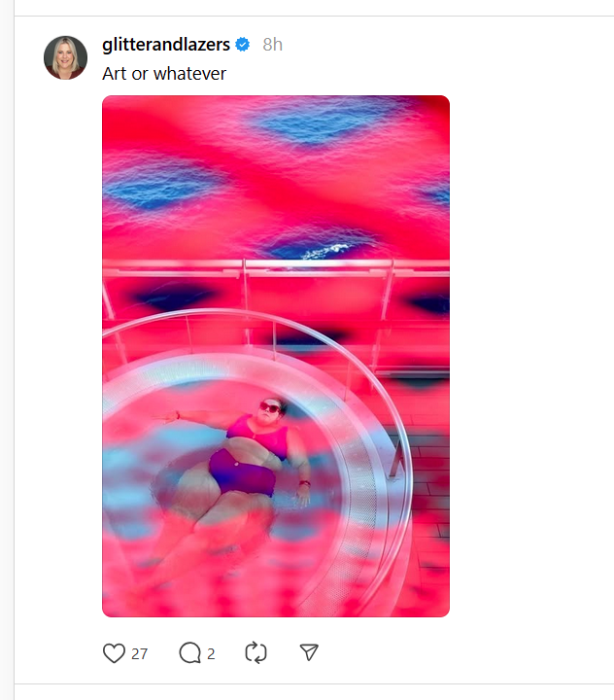Open replies via the speech bubble icon
Screen dimensions: 614x700
coord(190,653)
